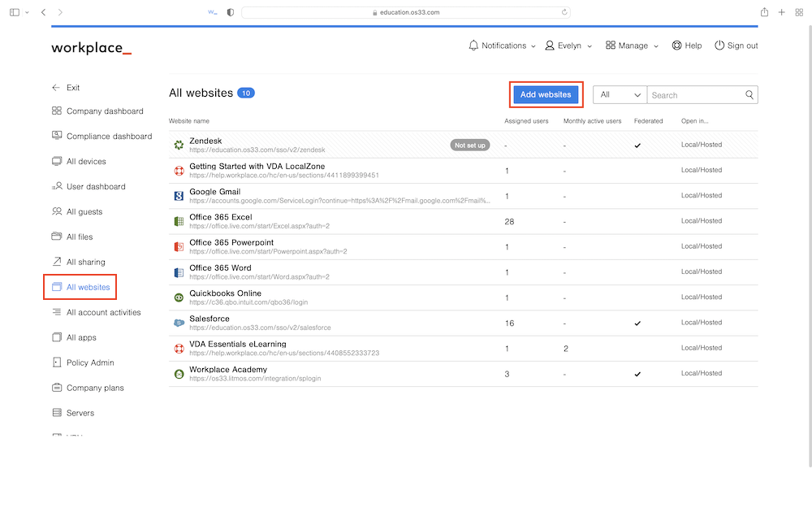Click the Not set up badge

(469, 145)
